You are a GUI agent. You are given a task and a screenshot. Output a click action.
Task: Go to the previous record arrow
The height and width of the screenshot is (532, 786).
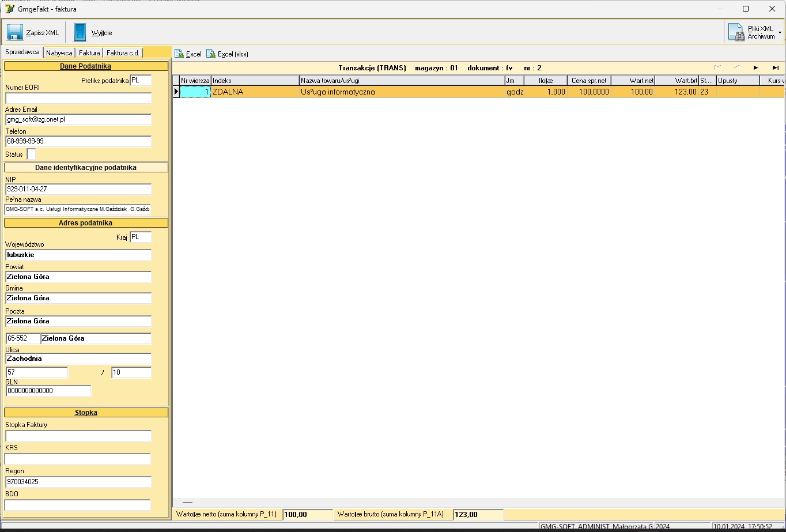coord(737,68)
